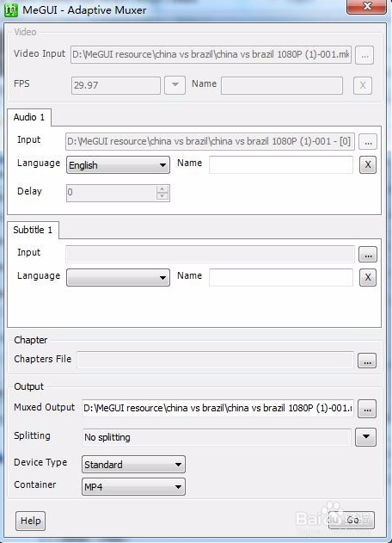
Task: Click the Chapters File path field
Action: point(215,361)
